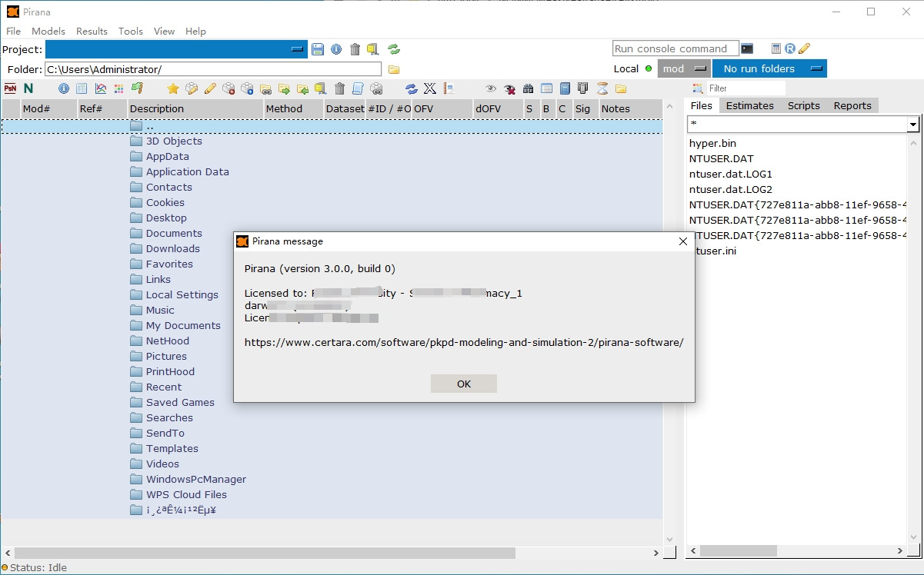924x575 pixels.
Task: Click the pencil icon next to R icon
Action: tap(804, 48)
